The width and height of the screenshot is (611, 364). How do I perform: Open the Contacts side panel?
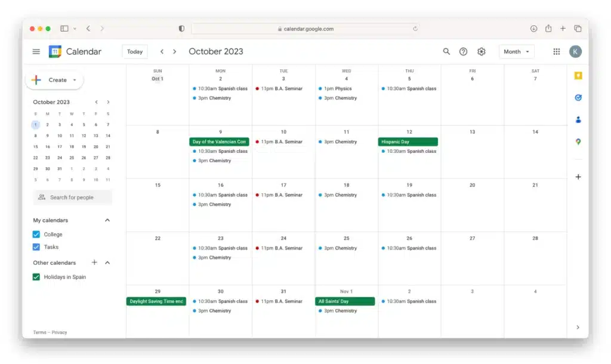[578, 119]
